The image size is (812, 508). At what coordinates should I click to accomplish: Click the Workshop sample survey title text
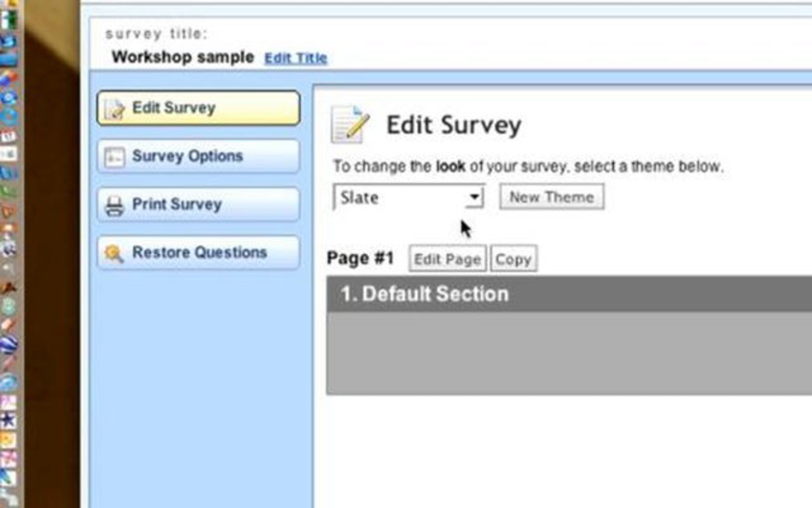pos(183,57)
